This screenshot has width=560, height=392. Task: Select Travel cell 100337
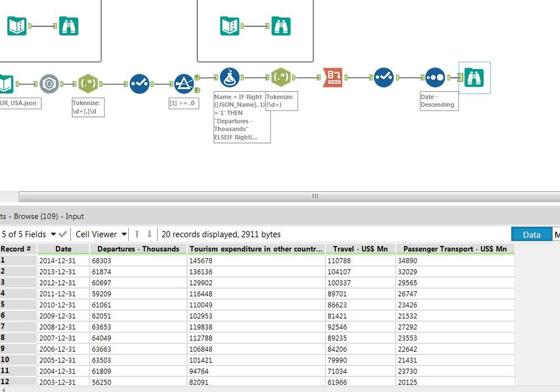360,283
